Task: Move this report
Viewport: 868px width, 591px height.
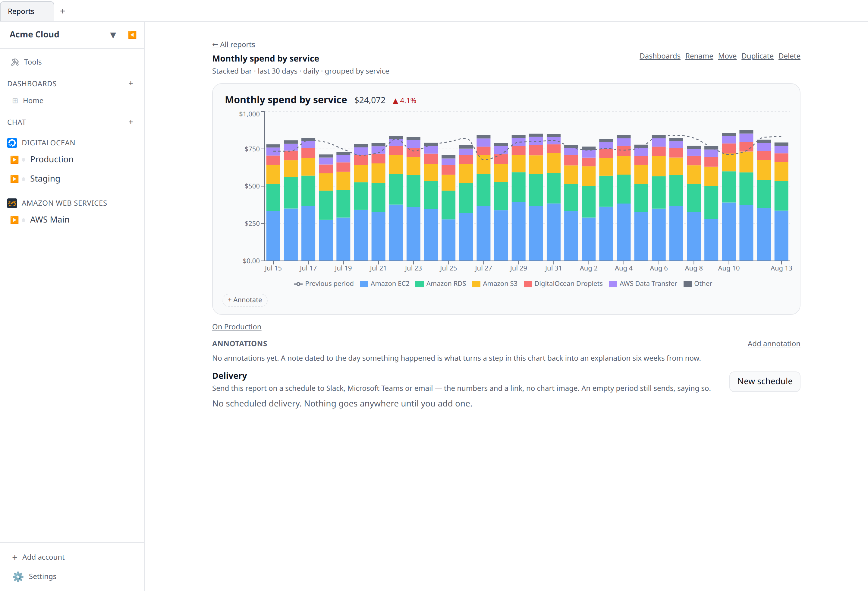Action: click(727, 56)
